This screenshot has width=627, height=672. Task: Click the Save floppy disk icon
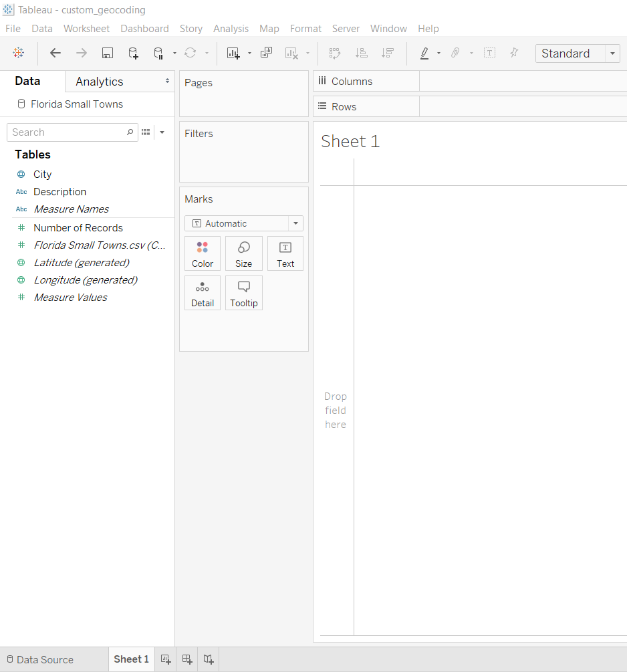107,53
